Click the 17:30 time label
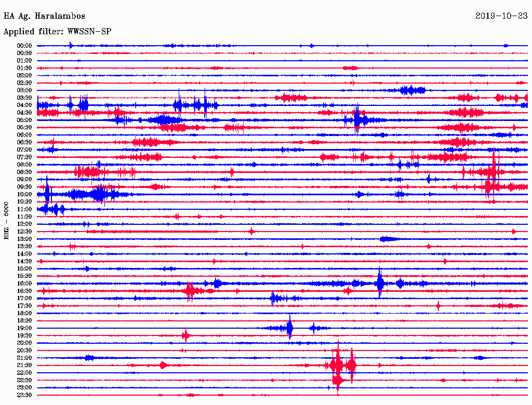 tap(24, 306)
